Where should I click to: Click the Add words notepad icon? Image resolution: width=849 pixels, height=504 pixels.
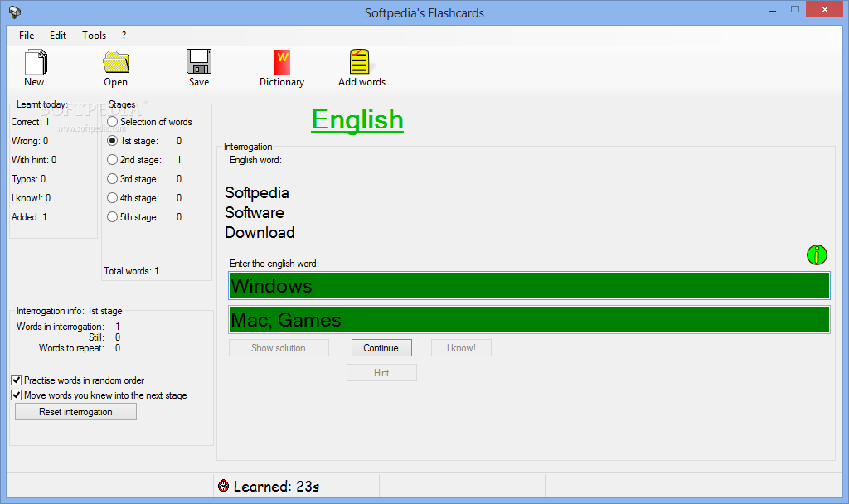pyautogui.click(x=360, y=61)
